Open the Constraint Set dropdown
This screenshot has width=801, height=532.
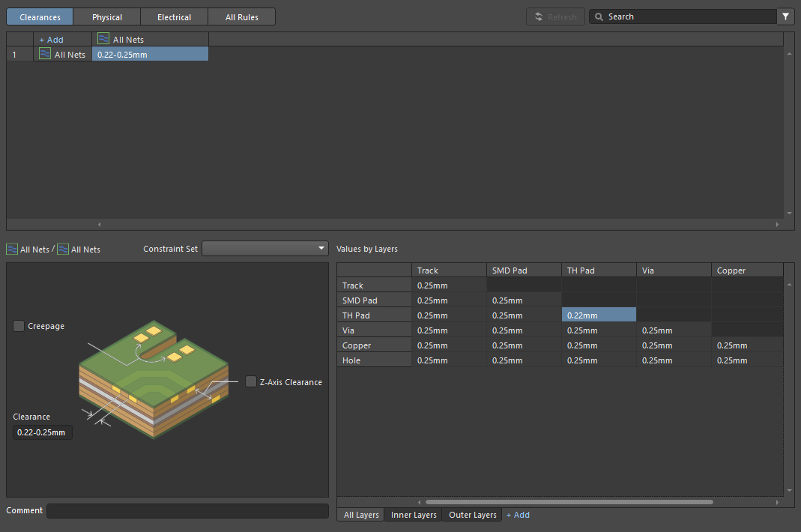point(265,248)
